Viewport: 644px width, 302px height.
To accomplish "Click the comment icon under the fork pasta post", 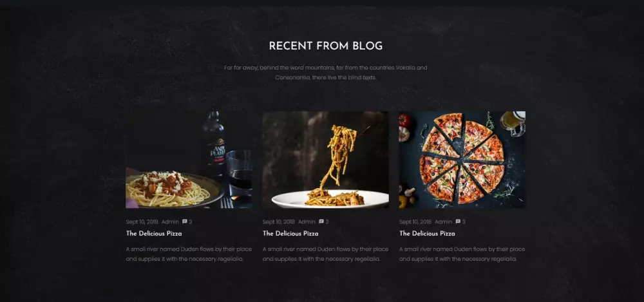I will 321,222.
